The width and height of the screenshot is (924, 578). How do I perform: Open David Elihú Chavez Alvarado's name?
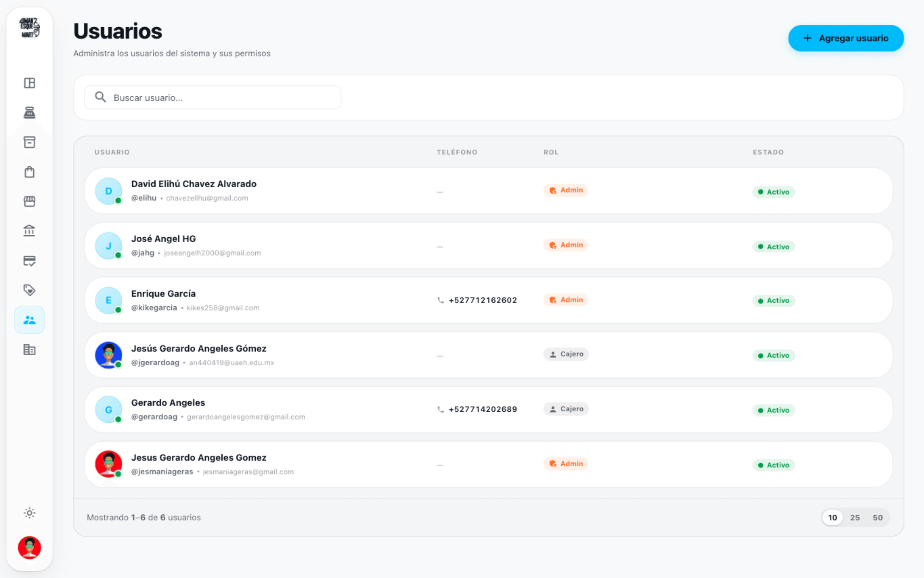tap(194, 184)
